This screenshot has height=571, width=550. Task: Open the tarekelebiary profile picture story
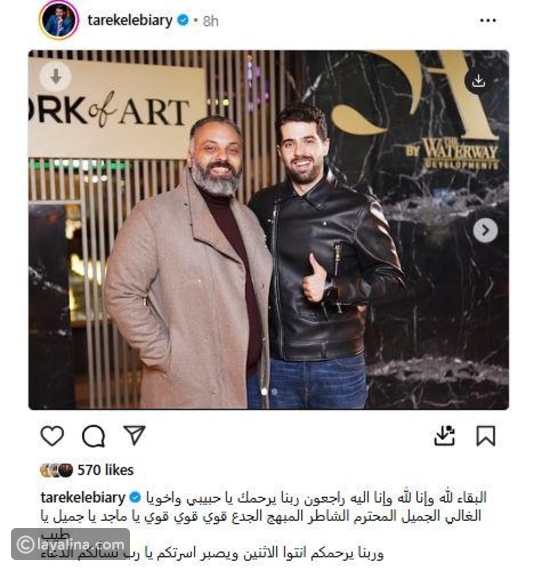[x=59, y=20]
